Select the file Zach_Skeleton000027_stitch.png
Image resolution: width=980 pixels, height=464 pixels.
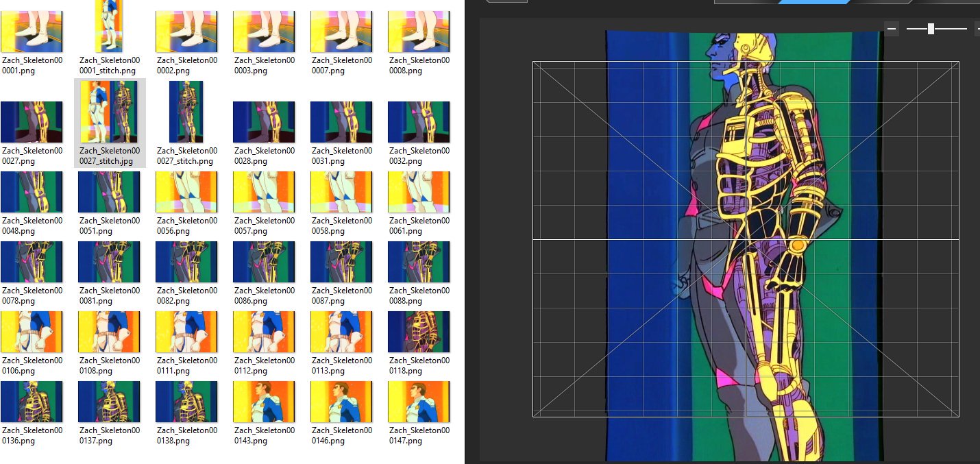[187, 123]
